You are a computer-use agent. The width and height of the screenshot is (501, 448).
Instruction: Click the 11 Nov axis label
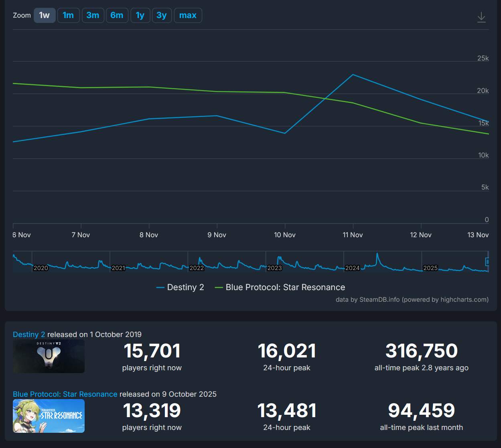coord(353,235)
